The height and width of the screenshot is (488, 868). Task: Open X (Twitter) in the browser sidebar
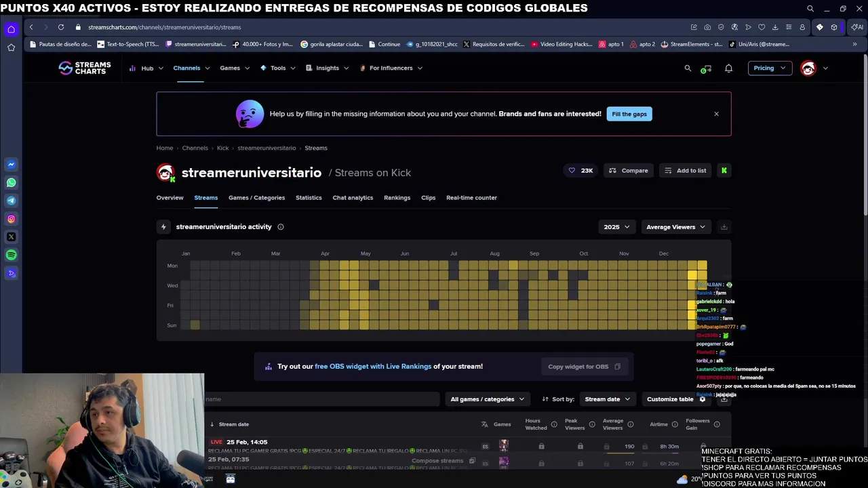pyautogui.click(x=11, y=237)
